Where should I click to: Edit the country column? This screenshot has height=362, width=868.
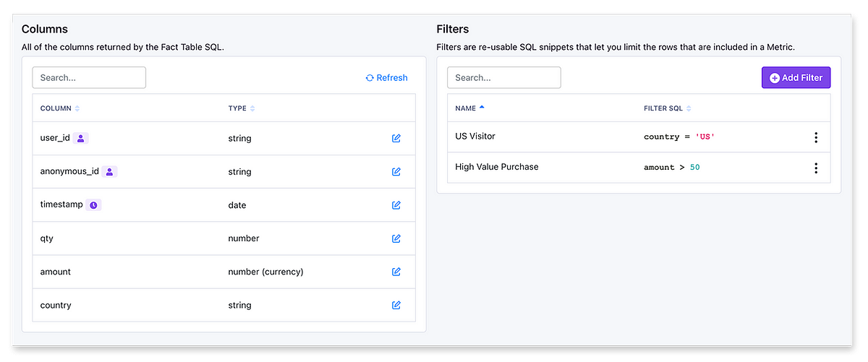(x=396, y=305)
